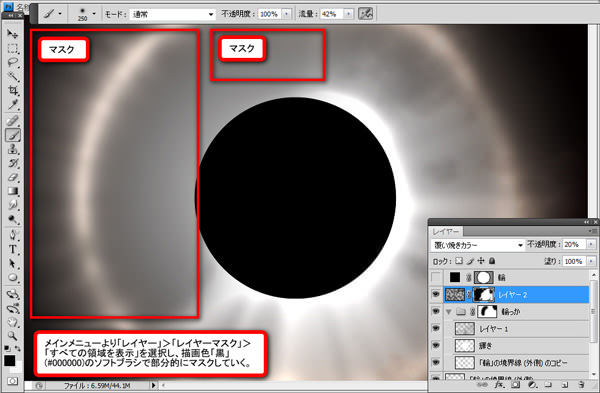The width and height of the screenshot is (600, 393).
Task: Hide the 輝き layer
Action: pyautogui.click(x=435, y=346)
